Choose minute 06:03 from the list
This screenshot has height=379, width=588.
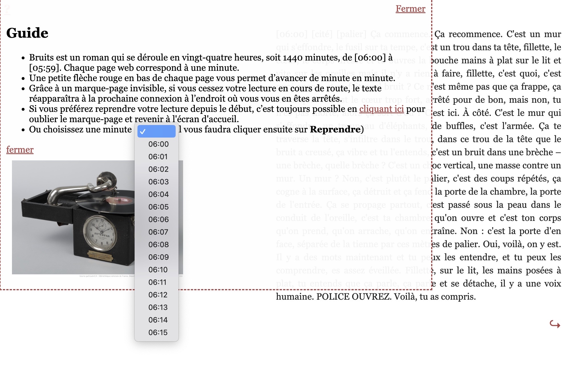coord(157,182)
